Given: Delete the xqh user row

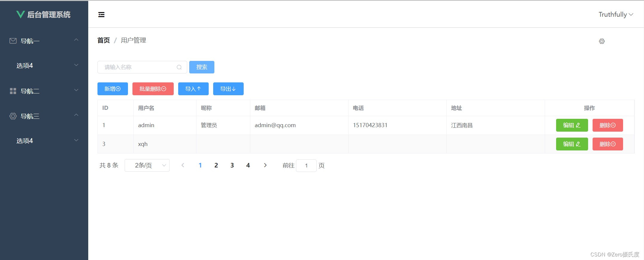Looking at the screenshot, I should click(608, 144).
